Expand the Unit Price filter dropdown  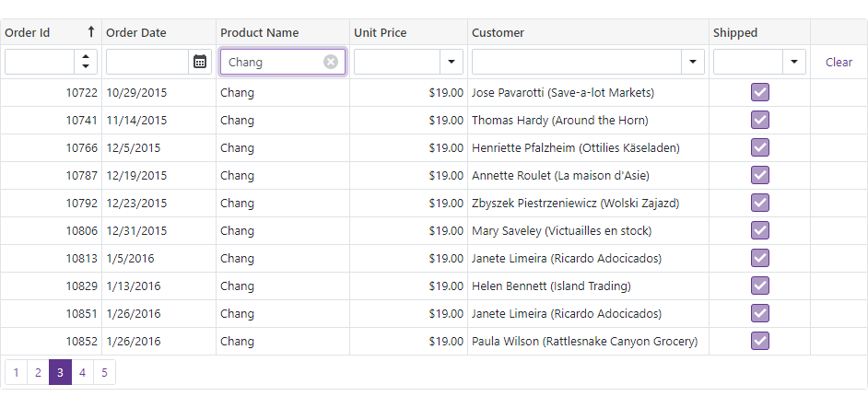452,62
